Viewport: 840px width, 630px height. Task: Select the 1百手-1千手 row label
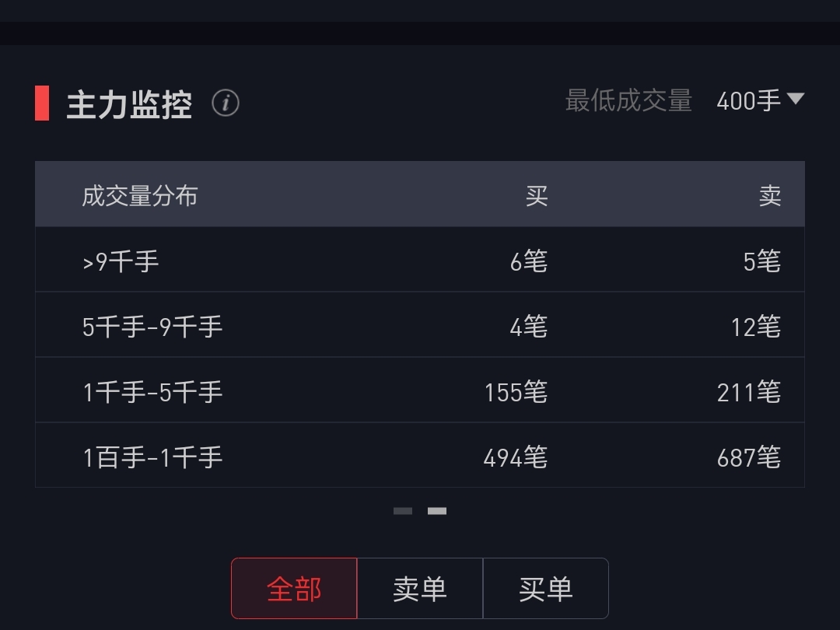coord(152,457)
